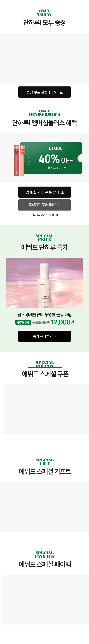Click the 증정 쿠폰 한번에 받기 button
89x644 pixels.
click(x=44, y=92)
